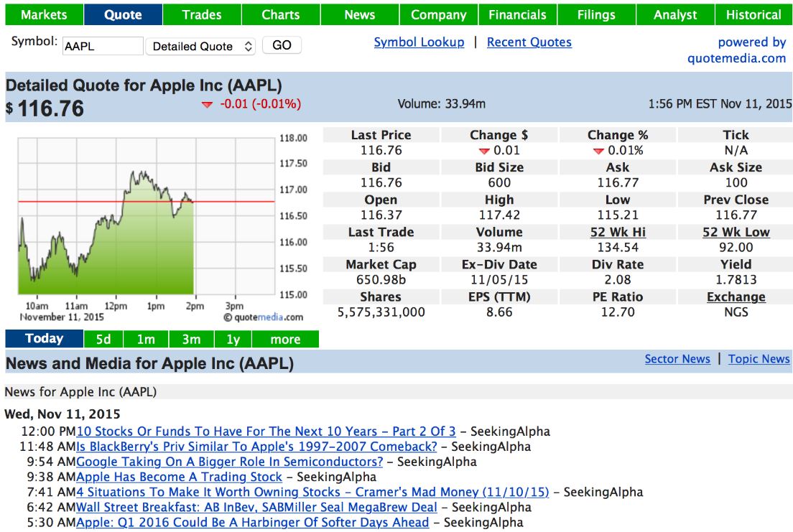Switch chart range to 1y
This screenshot has width=793, height=532.
[x=233, y=339]
